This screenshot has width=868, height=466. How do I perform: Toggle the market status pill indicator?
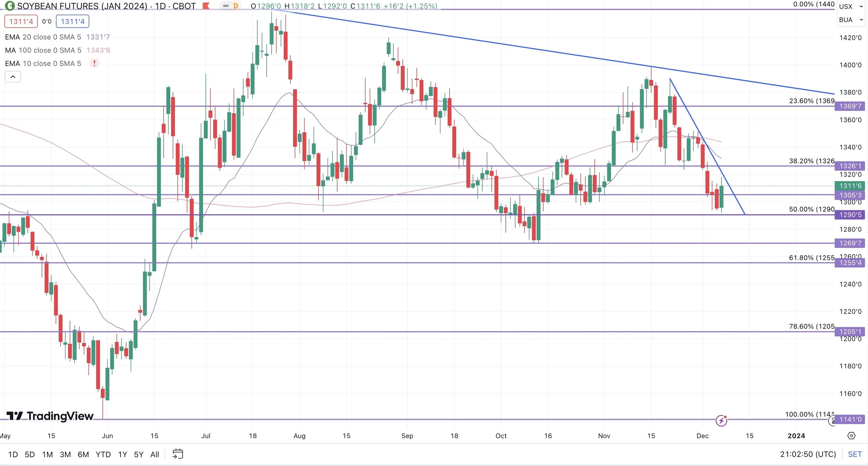[x=226, y=6]
